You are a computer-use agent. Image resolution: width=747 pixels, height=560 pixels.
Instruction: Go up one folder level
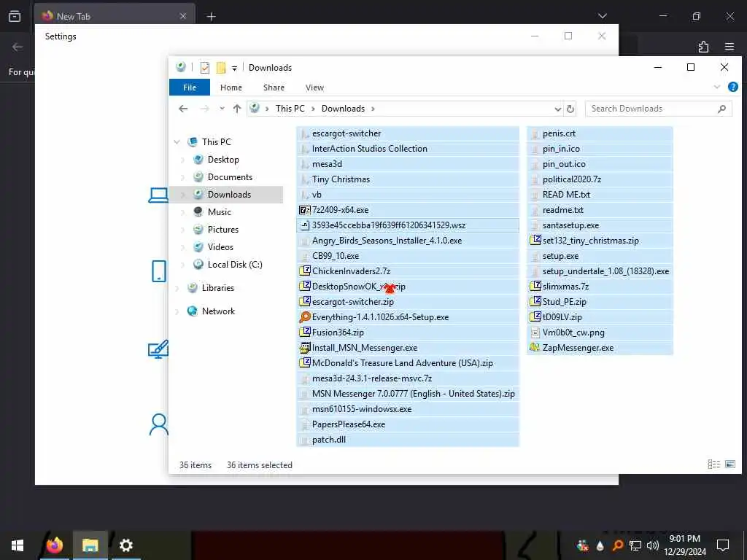pyautogui.click(x=237, y=109)
